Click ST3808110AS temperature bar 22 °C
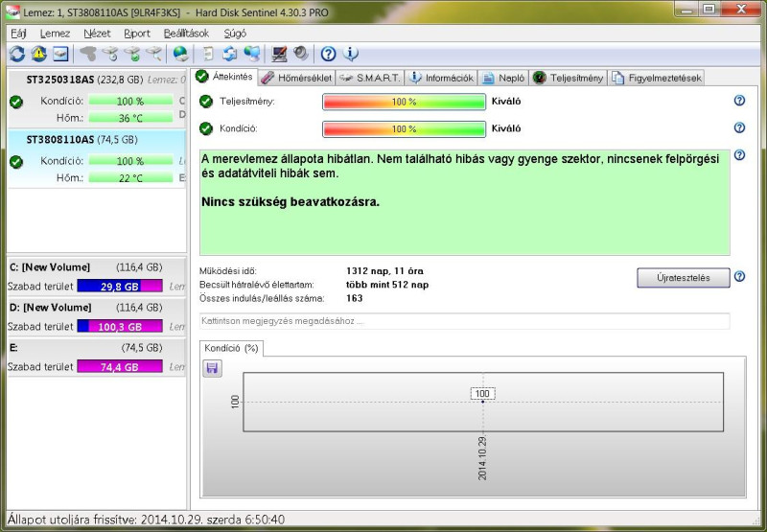Image resolution: width=767 pixels, height=532 pixels. [x=130, y=178]
